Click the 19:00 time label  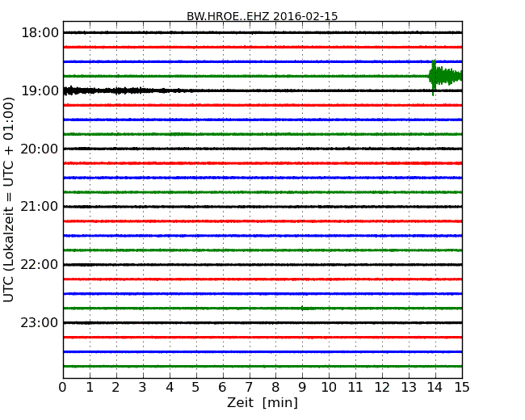tap(40, 90)
